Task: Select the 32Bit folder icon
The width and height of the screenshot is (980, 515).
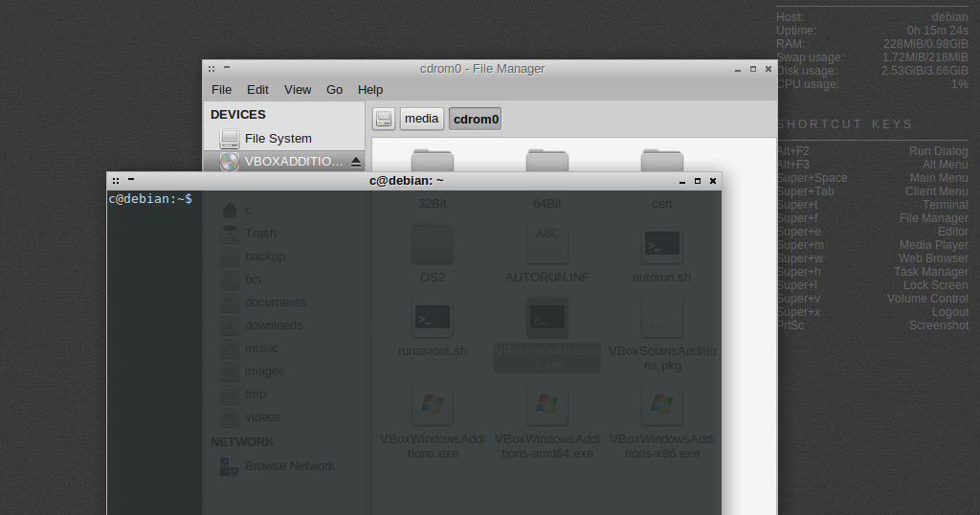Action: [x=433, y=160]
